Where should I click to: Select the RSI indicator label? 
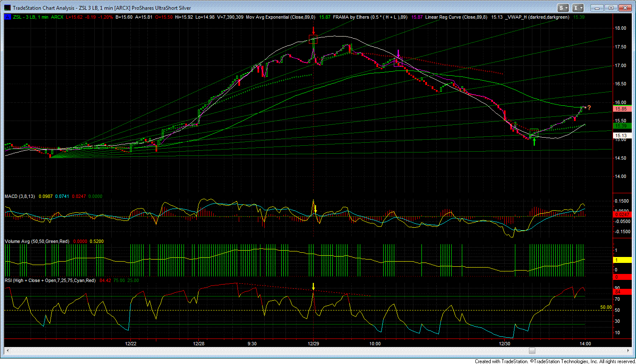coord(50,280)
